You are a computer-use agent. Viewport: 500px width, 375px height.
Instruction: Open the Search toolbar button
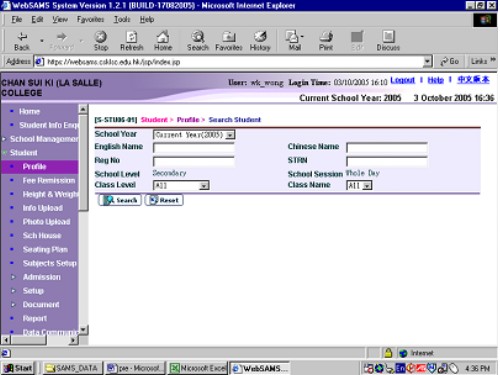point(198,41)
